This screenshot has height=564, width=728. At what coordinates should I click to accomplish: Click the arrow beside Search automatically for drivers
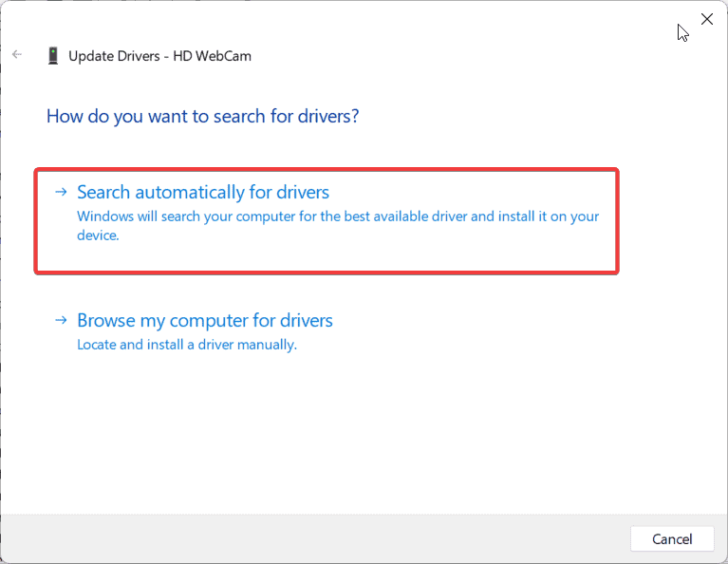click(x=61, y=192)
